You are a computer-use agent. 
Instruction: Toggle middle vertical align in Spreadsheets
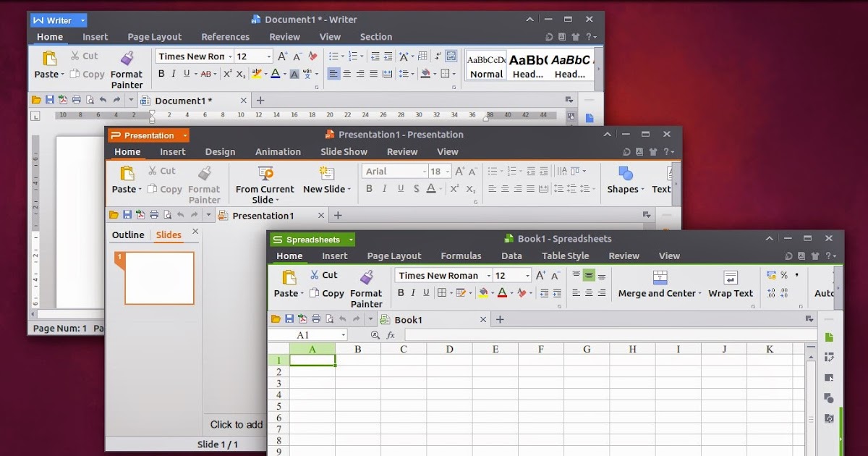589,275
